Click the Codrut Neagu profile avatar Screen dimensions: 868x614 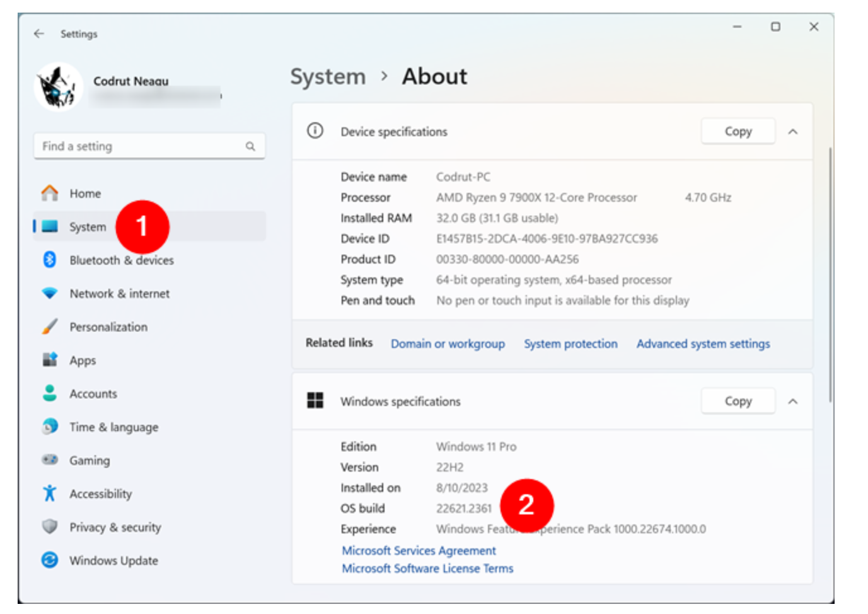click(x=59, y=87)
